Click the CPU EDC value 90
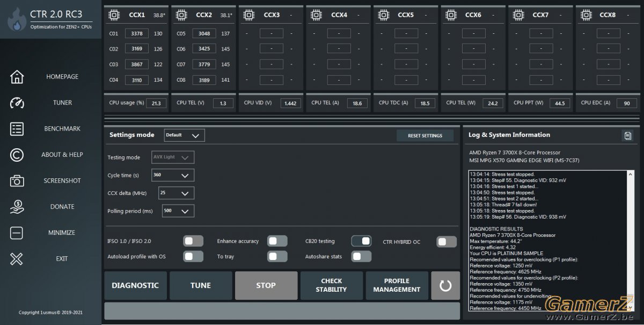The height and width of the screenshot is (325, 644). [x=626, y=103]
